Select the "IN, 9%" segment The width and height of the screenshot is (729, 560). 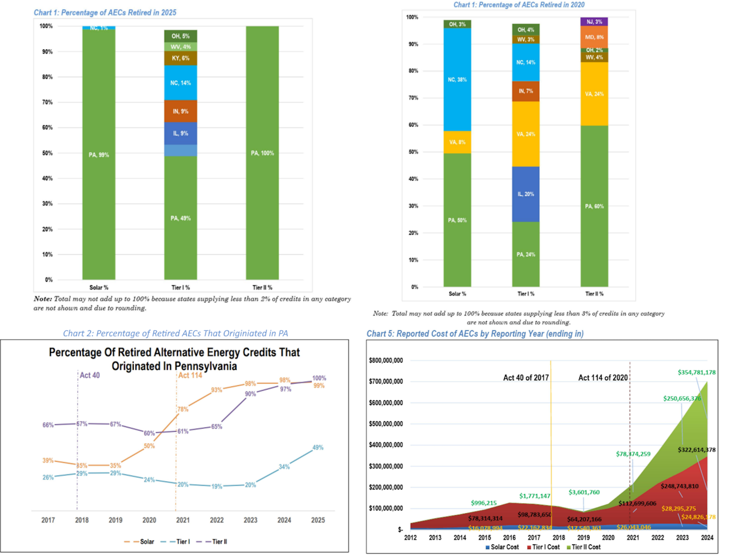180,111
